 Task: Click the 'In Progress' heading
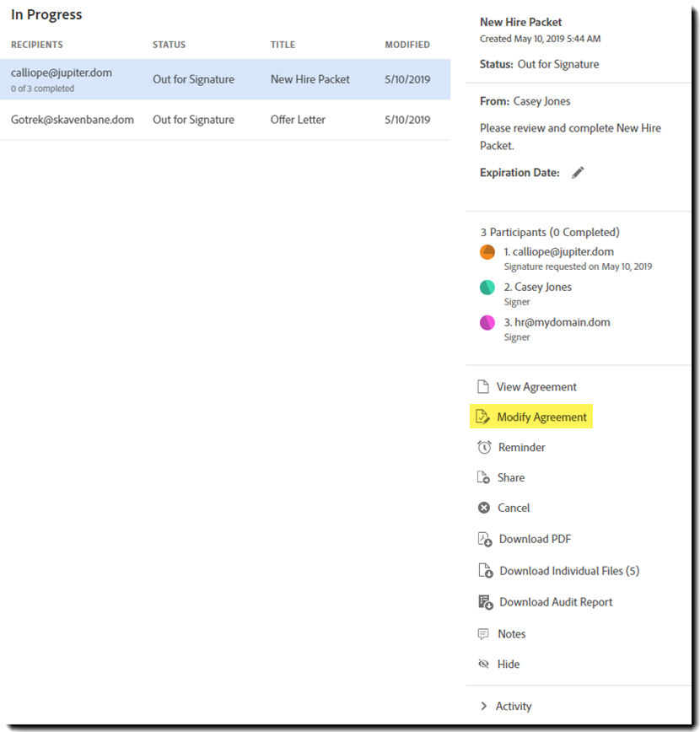click(x=46, y=14)
